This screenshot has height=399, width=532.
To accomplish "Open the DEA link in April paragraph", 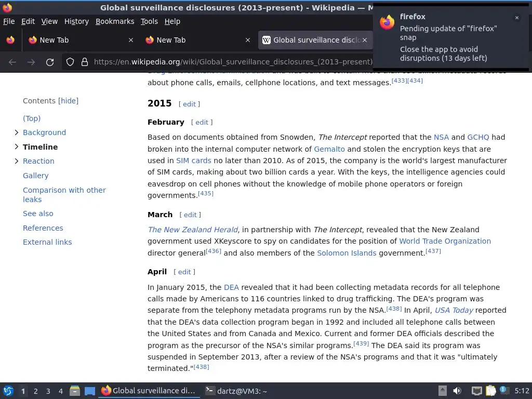I will (x=231, y=287).
